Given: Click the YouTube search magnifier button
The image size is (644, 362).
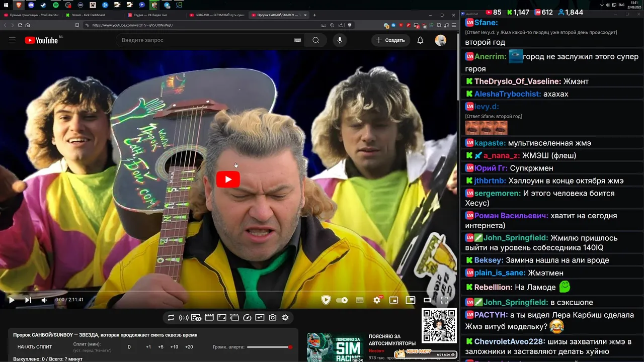Looking at the screenshot, I should 315,40.
